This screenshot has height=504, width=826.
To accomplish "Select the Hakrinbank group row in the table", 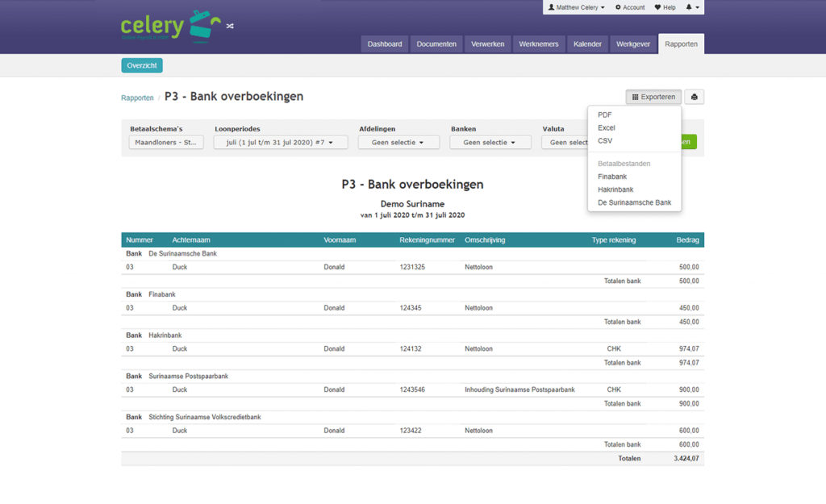I will click(x=412, y=335).
